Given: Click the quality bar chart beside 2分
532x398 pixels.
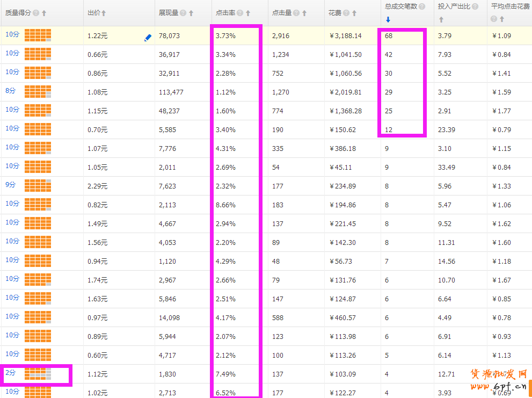Looking at the screenshot, I should coord(38,374).
